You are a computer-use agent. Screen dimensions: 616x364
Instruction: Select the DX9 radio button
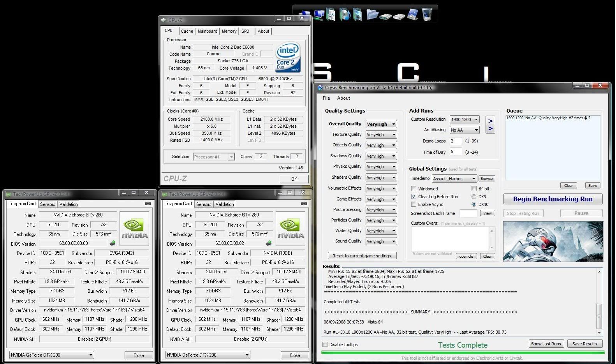[474, 197]
